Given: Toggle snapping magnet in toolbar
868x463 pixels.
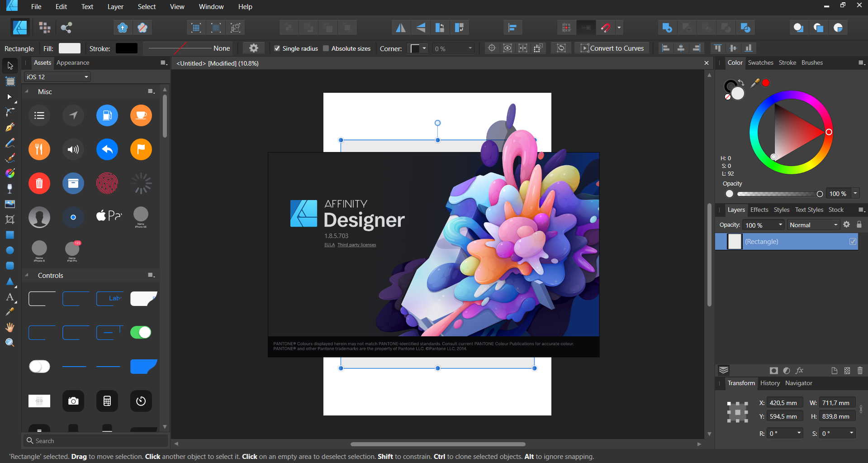Looking at the screenshot, I should pyautogui.click(x=606, y=28).
